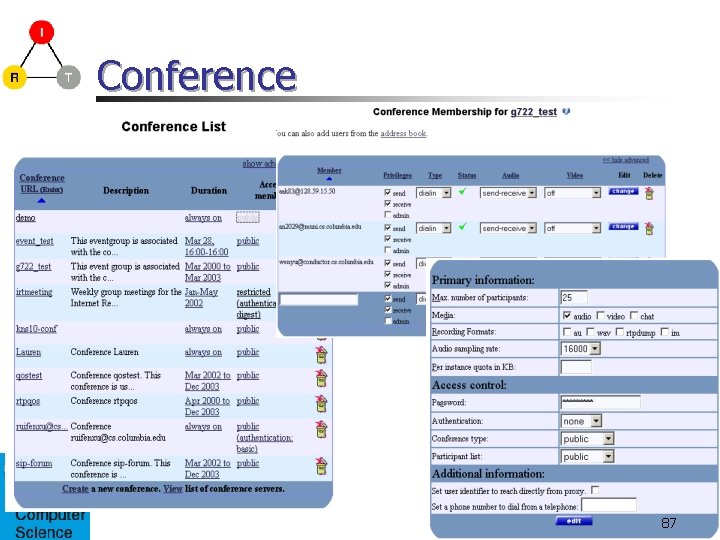Open the Video off dropdown for an2029

573,228
